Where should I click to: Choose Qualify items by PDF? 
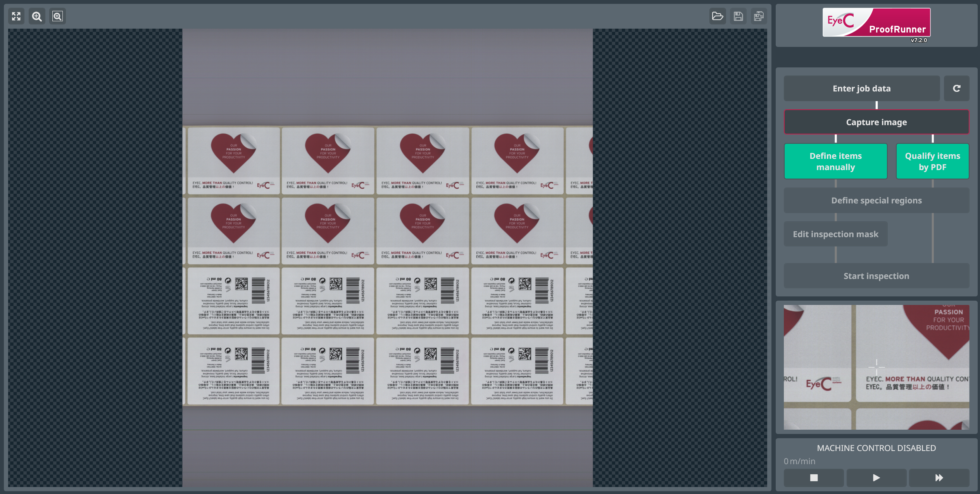click(933, 162)
